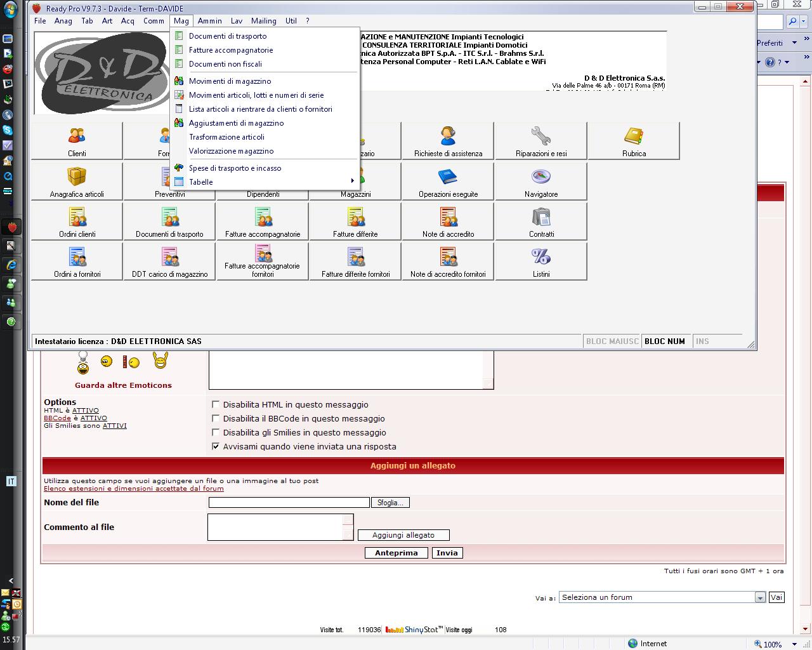Choose Trasformazione articoli
This screenshot has height=650, width=812.
(x=265, y=137)
